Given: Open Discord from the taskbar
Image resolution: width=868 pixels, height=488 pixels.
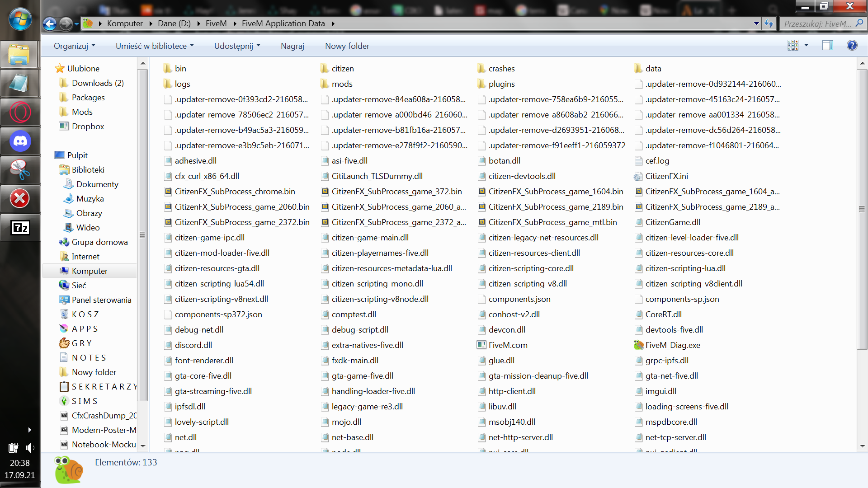Looking at the screenshot, I should (20, 141).
